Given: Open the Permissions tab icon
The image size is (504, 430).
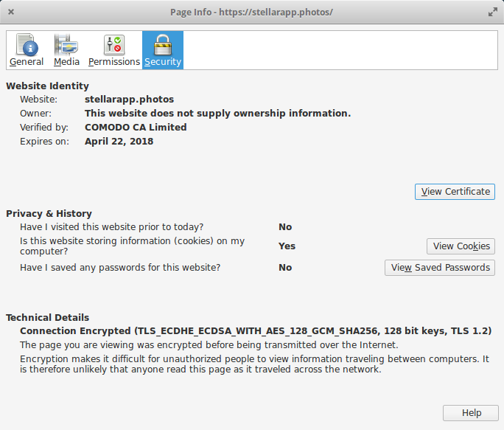Looking at the screenshot, I should (x=114, y=46).
